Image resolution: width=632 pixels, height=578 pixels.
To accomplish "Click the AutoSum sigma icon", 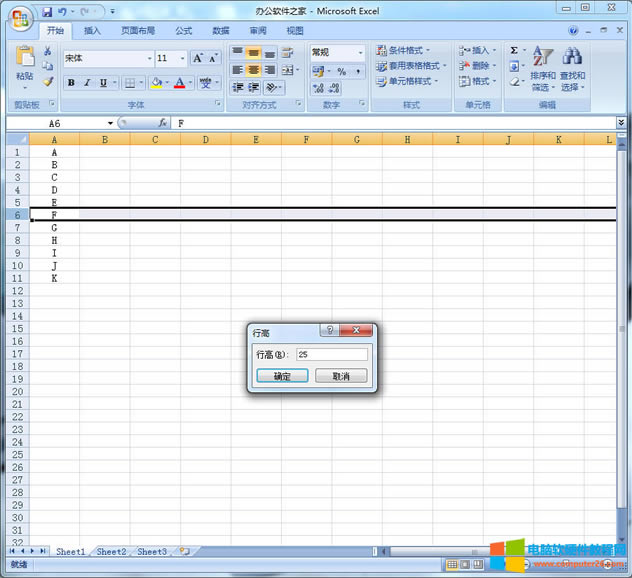I will [514, 50].
